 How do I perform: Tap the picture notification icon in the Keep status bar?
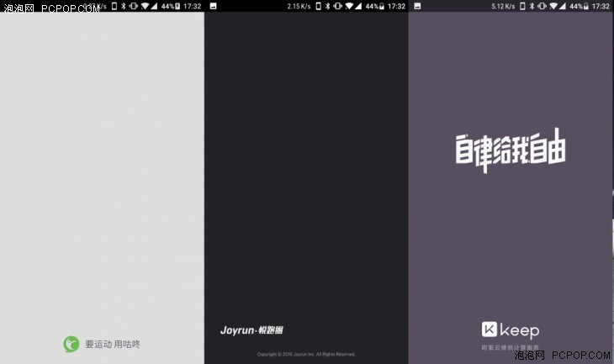pyautogui.click(x=417, y=6)
